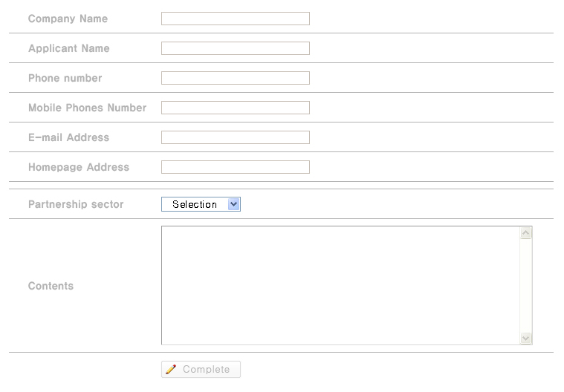Screen dimensions: 564x392
Task: Click the Mobile Phones Number label
Action: pos(88,108)
